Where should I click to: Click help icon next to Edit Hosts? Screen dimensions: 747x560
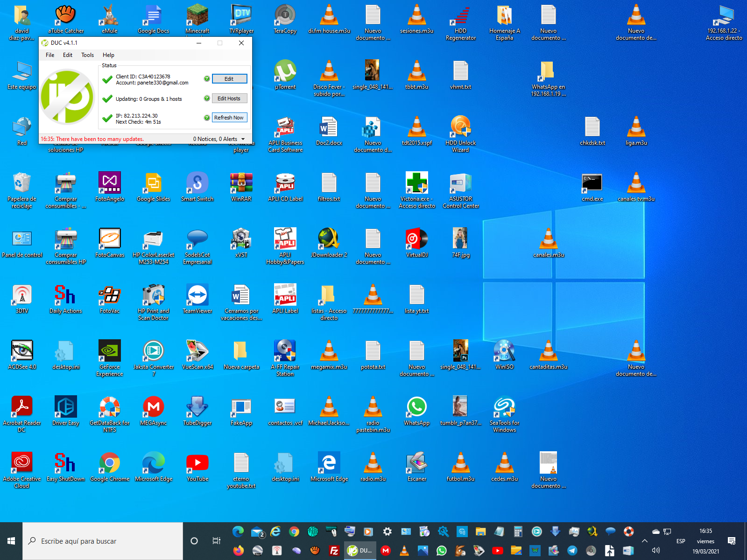[207, 98]
